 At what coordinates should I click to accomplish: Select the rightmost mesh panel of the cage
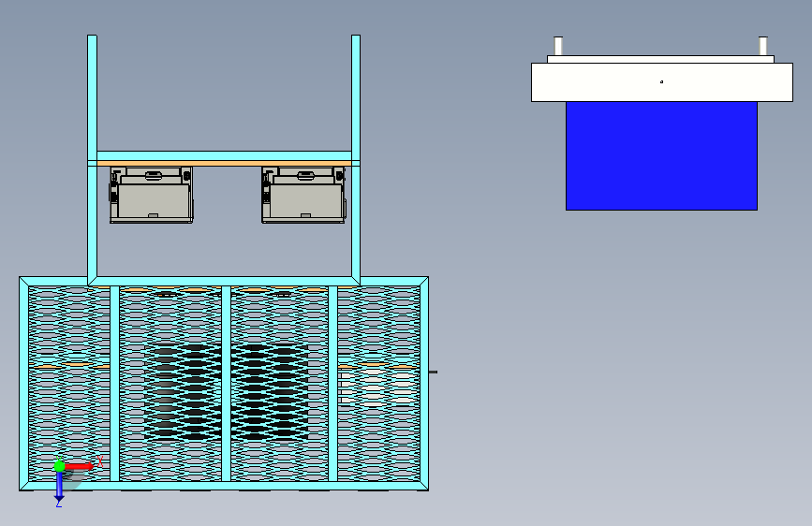click(378, 383)
